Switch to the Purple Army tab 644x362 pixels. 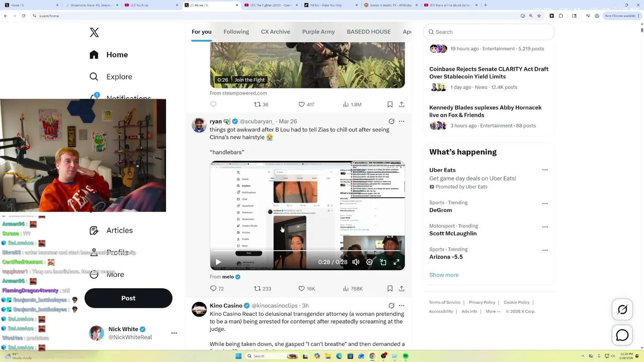[x=318, y=32]
